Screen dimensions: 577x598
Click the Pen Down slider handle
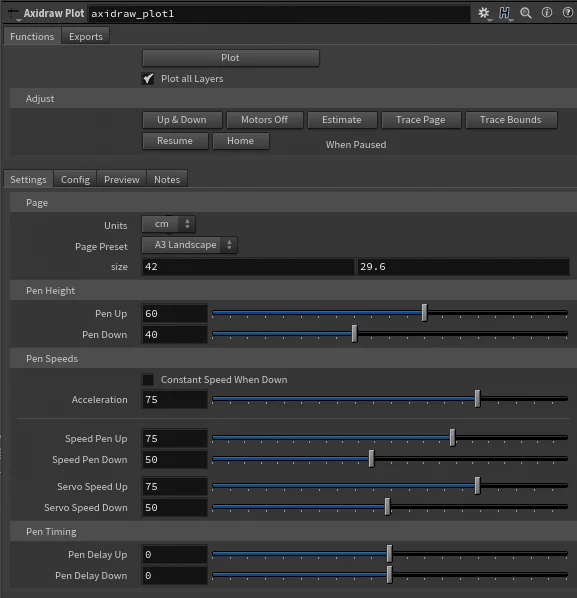point(355,334)
